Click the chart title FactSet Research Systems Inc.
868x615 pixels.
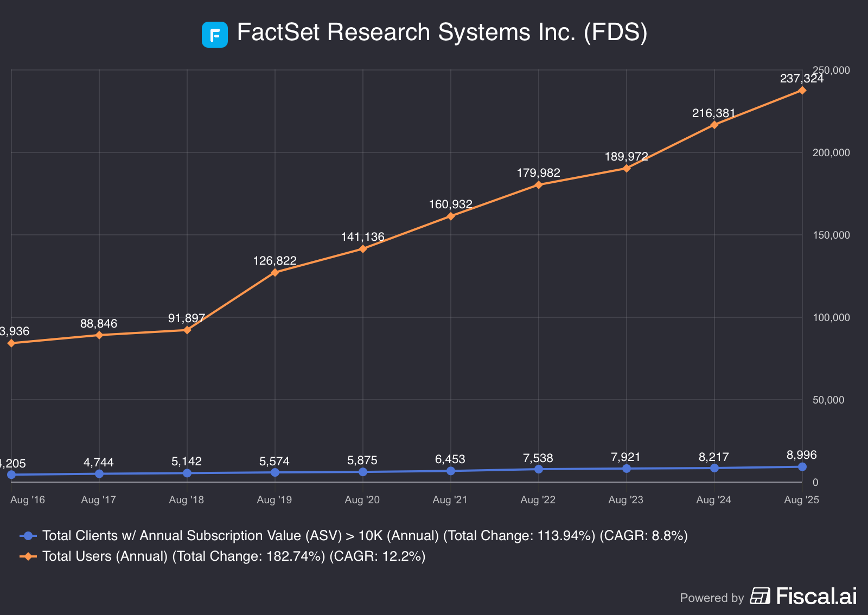tap(442, 32)
